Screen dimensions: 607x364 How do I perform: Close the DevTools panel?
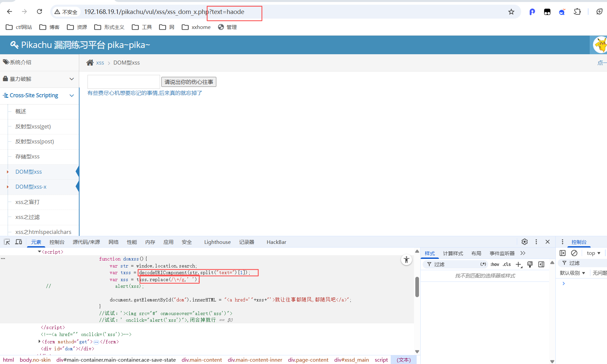click(x=547, y=242)
